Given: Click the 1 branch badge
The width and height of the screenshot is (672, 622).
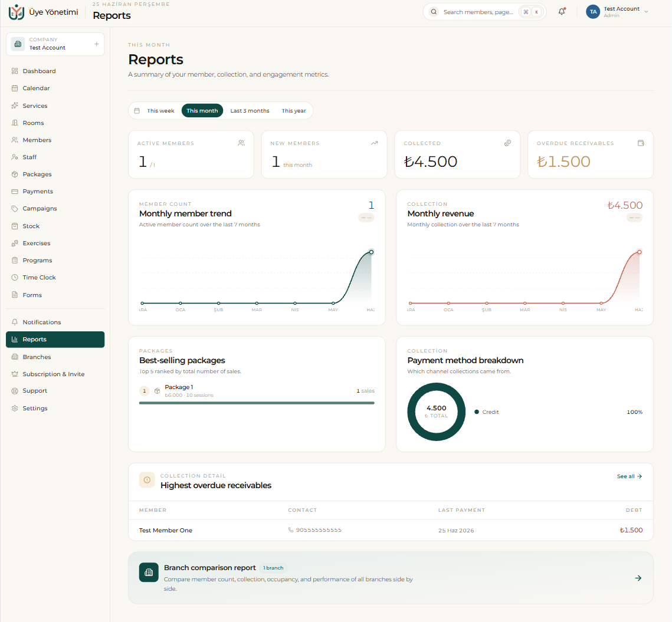Looking at the screenshot, I should click(273, 568).
